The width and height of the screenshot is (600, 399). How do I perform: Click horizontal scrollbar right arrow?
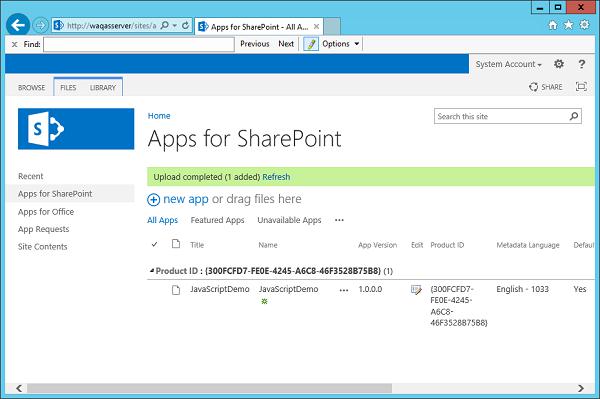[x=581, y=388]
